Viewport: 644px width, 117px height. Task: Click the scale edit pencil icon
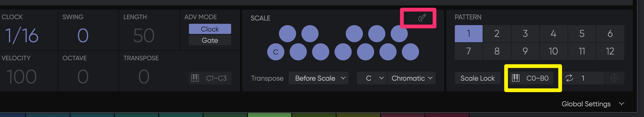point(422,18)
